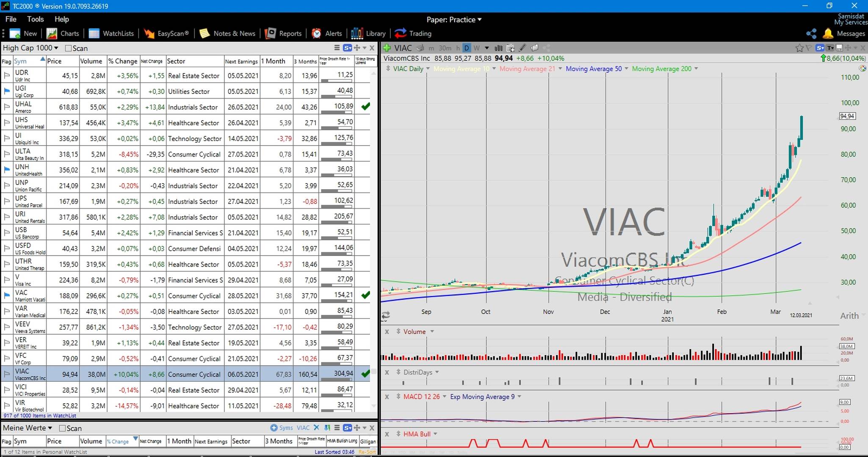Screen dimensions: 868x457
Task: Click the list menu icon in Meine Werte header
Action: point(337,428)
